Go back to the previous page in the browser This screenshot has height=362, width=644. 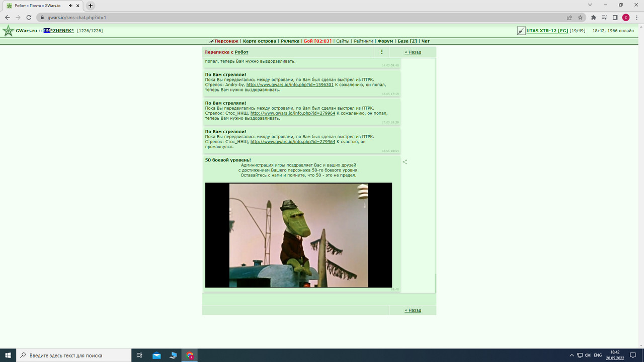(x=7, y=17)
